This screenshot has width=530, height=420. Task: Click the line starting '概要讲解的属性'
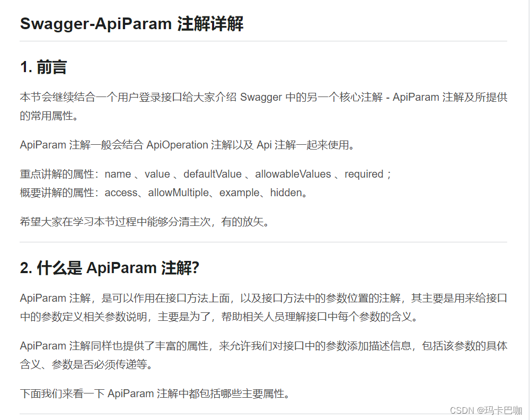(164, 192)
